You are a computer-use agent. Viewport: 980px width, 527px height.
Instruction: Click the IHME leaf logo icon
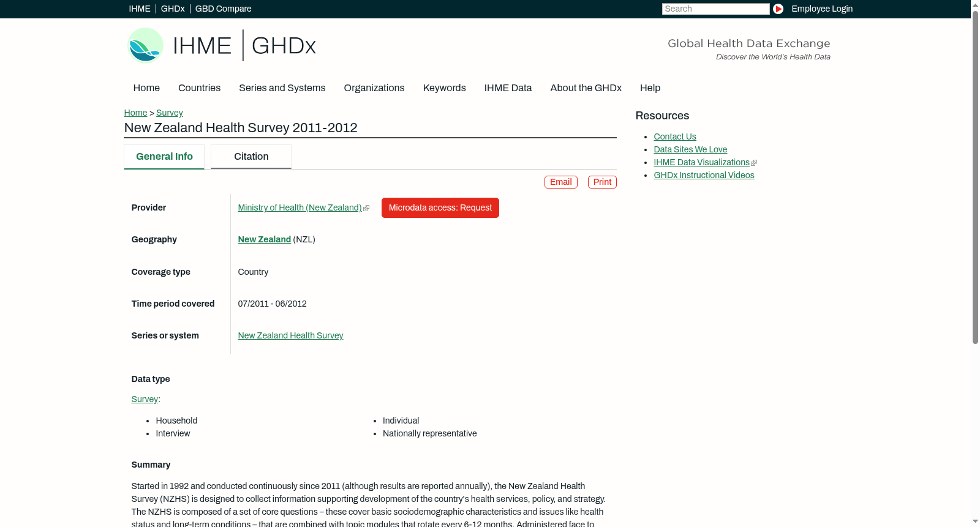click(x=145, y=45)
